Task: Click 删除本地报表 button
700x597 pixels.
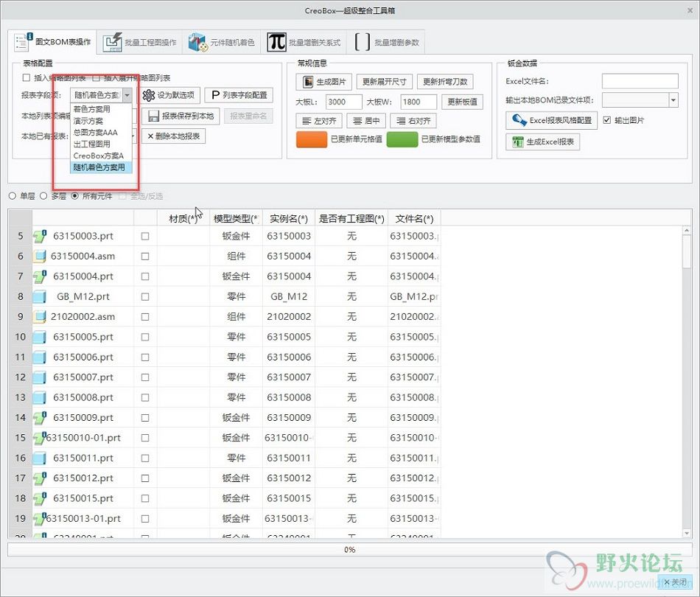Action: [x=174, y=136]
